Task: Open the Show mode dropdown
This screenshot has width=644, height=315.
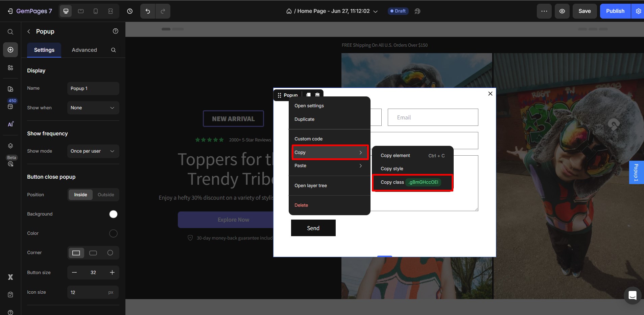Action: pyautogui.click(x=93, y=151)
